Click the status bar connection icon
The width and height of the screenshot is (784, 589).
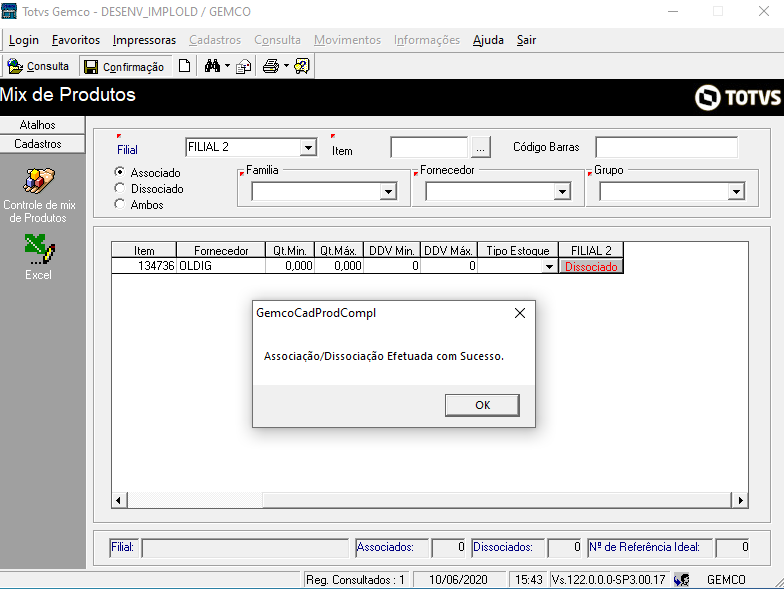(x=682, y=580)
